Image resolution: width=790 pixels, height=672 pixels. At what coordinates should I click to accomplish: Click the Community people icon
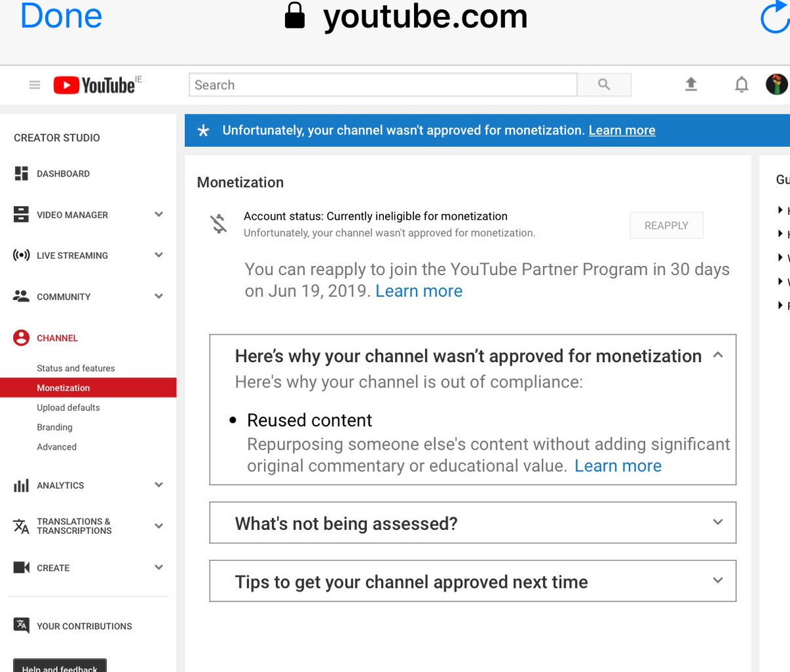pos(21,296)
